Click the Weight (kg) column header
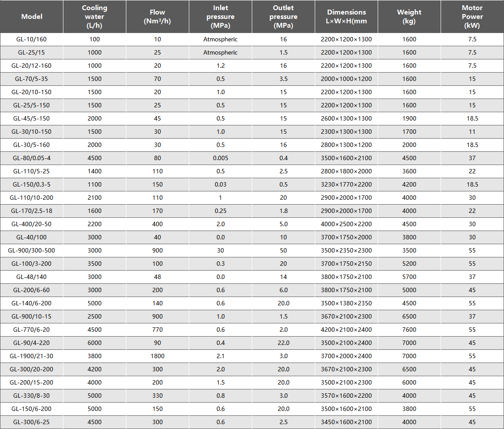504x429 pixels. [409, 17]
